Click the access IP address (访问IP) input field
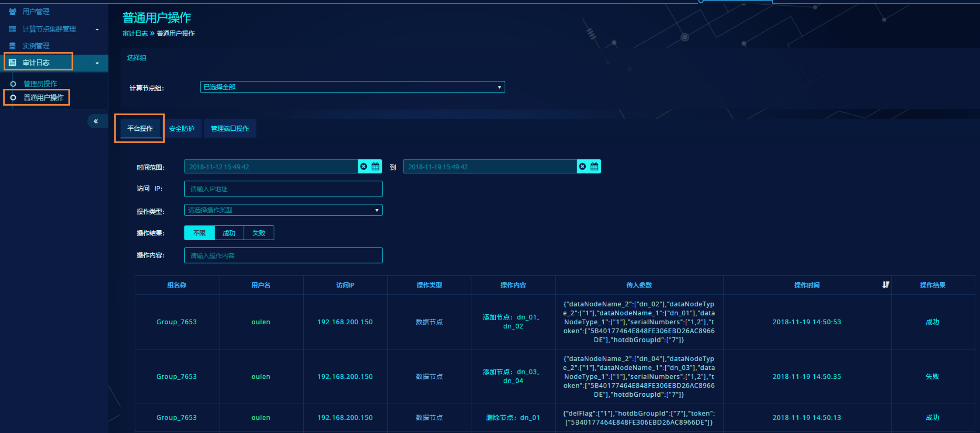 [x=283, y=189]
